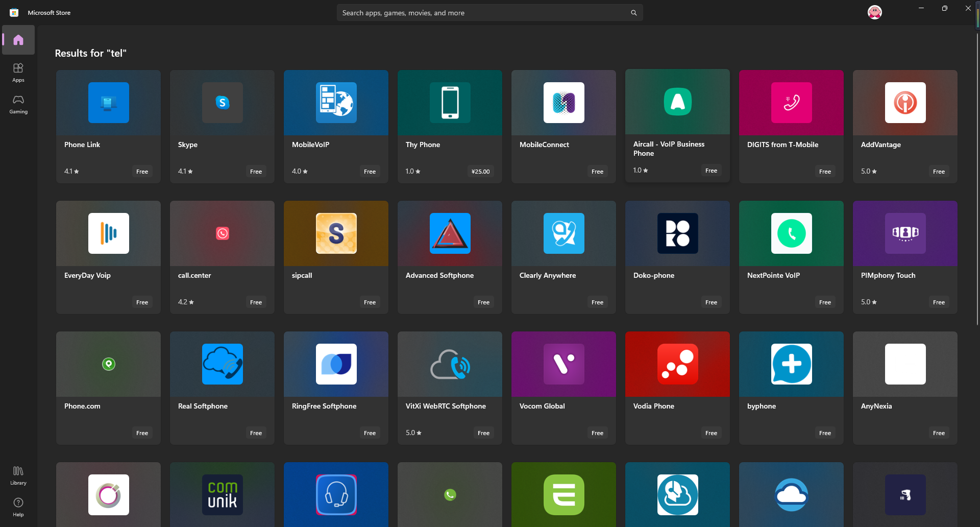Open the Skype app icon
The height and width of the screenshot is (527, 980).
[223, 103]
